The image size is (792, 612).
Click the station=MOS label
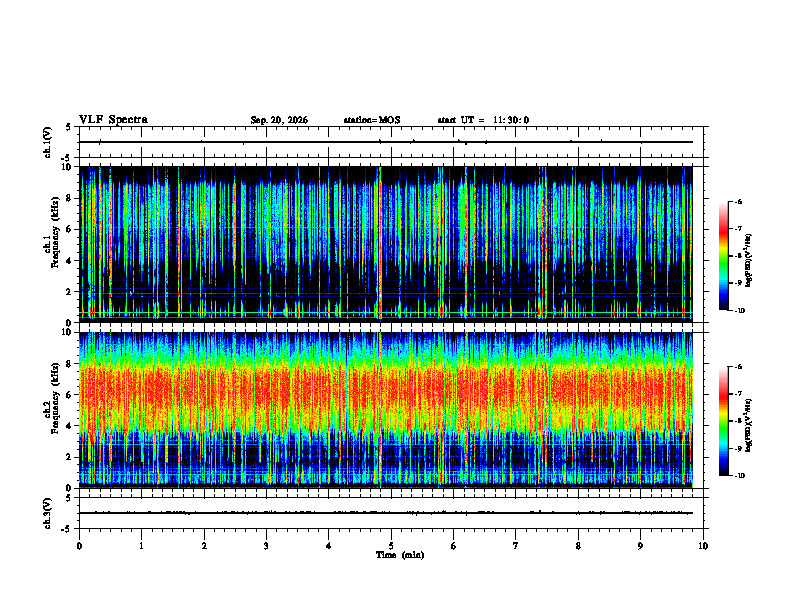pos(372,120)
